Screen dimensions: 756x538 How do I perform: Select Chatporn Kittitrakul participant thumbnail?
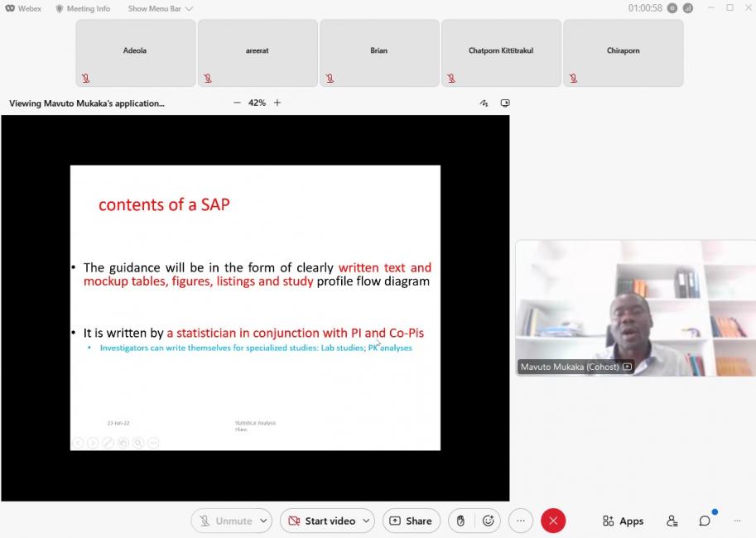point(502,53)
